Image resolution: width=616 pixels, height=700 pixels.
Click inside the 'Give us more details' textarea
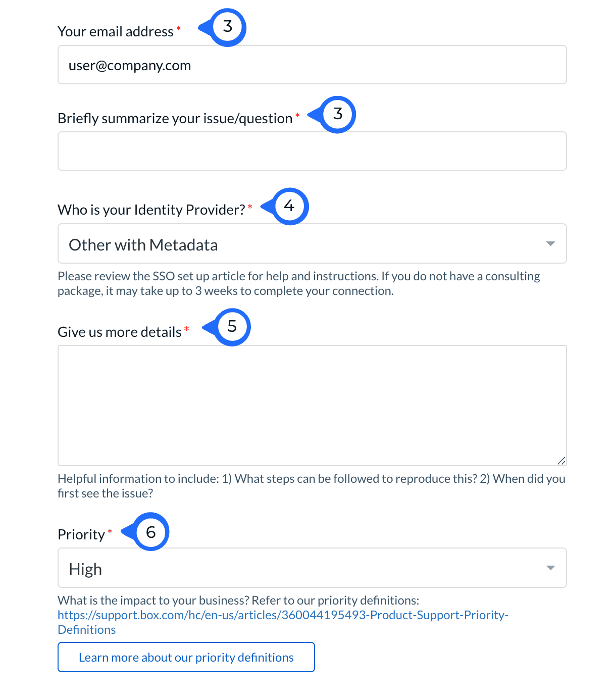coord(312,405)
